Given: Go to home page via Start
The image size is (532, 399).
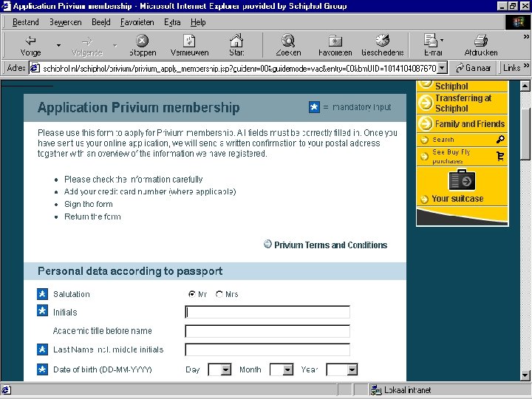Looking at the screenshot, I should [x=236, y=46].
